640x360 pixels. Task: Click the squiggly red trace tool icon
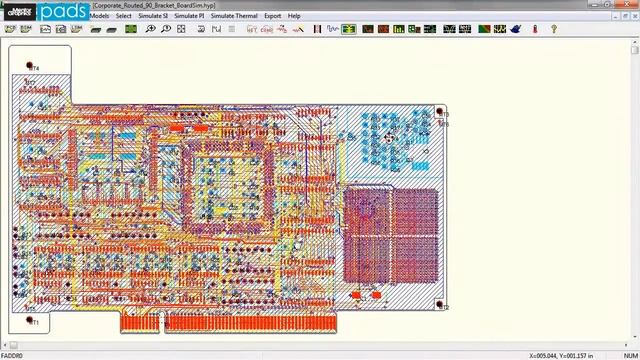pos(282,29)
